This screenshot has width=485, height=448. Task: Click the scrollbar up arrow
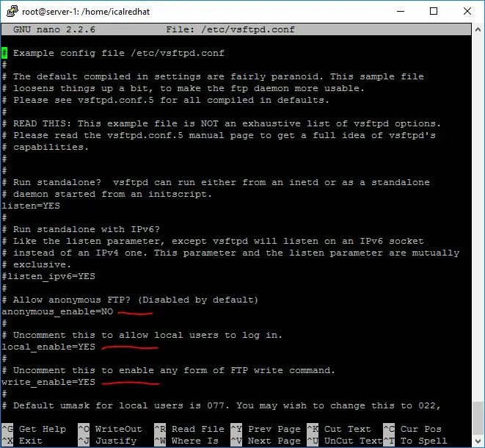coord(478,29)
